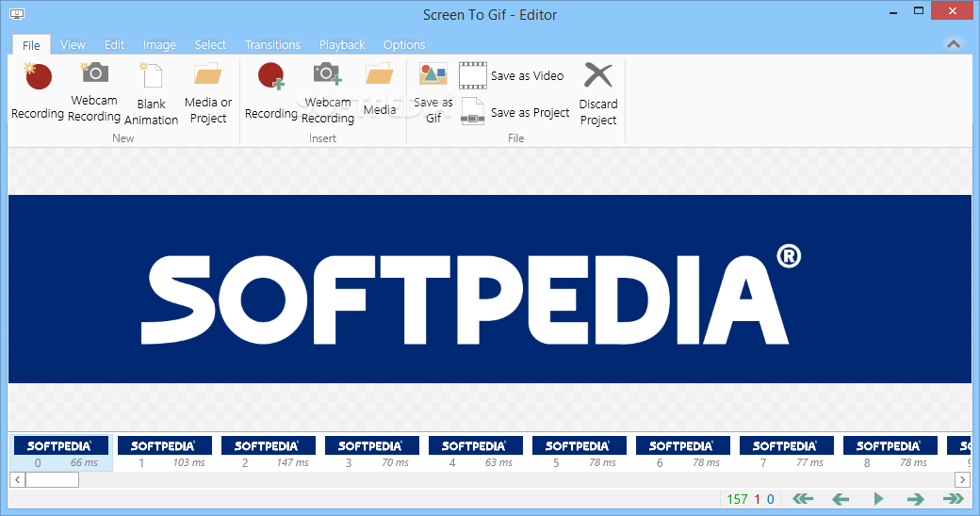Select frame 0 thumbnail (66 ms)

61,453
